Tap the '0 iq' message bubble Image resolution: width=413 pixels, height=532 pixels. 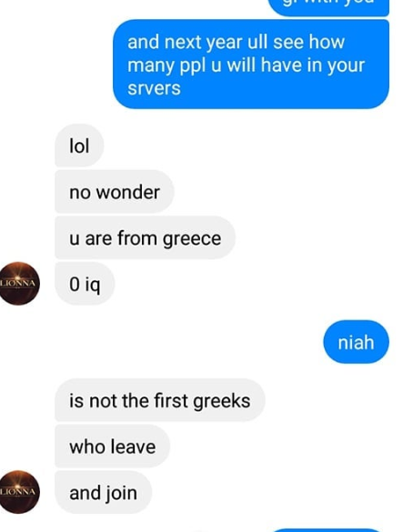[x=85, y=284]
